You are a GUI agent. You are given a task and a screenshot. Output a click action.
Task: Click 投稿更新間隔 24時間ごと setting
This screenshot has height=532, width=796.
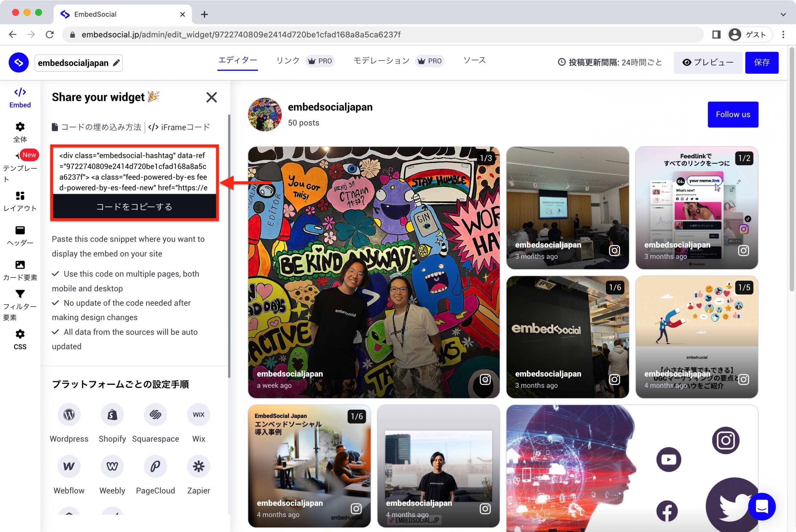pyautogui.click(x=610, y=62)
